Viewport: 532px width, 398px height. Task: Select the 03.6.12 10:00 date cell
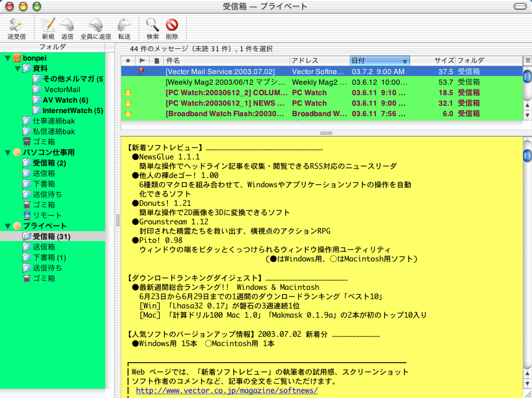click(379, 82)
